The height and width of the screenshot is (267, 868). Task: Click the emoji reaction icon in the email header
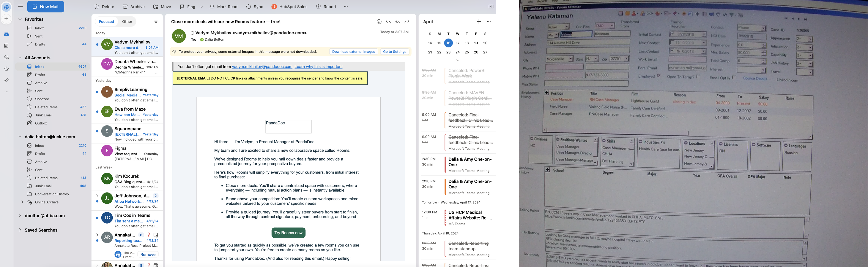tap(379, 22)
